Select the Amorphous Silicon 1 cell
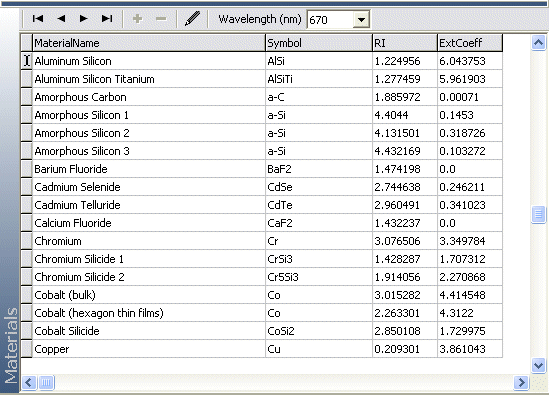Screen dimensions: 549x395 (x=149, y=115)
